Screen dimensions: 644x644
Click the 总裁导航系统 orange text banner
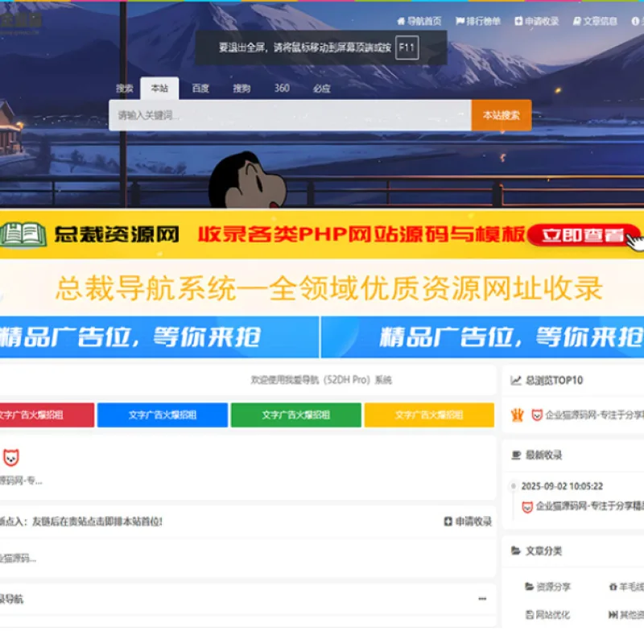[328, 288]
